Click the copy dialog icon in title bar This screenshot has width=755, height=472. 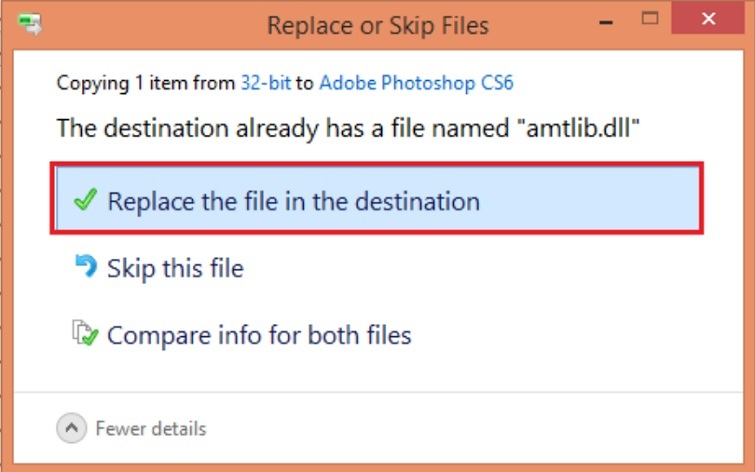pyautogui.click(x=30, y=23)
